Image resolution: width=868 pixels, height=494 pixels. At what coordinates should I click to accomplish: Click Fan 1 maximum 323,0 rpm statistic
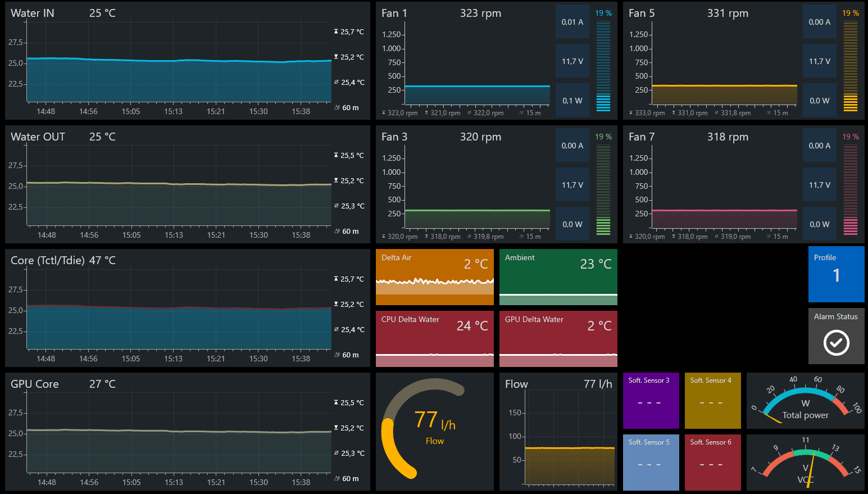(400, 113)
